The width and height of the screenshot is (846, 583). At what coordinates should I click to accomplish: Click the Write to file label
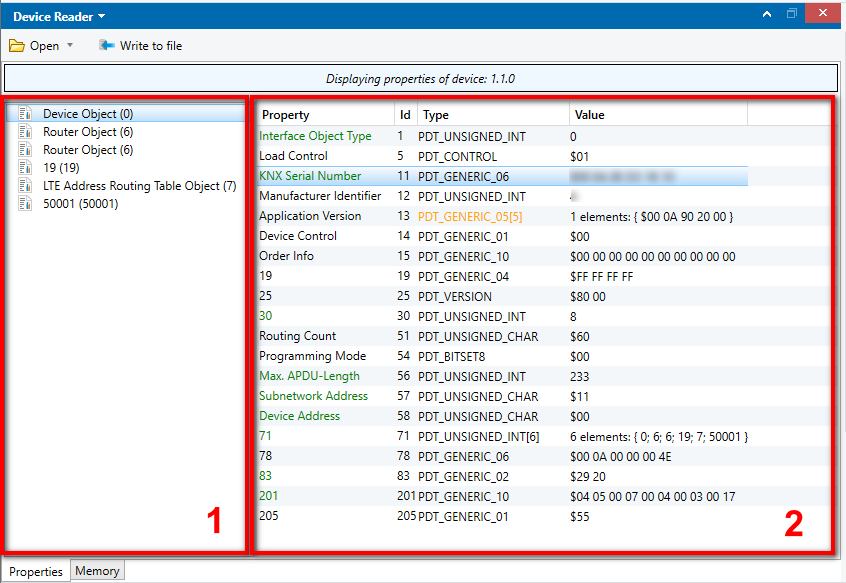151,46
